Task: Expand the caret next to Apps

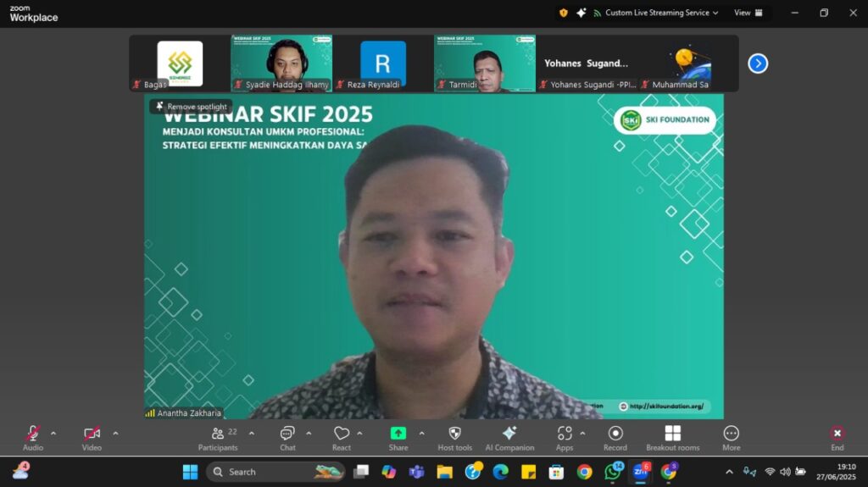Action: pyautogui.click(x=582, y=434)
